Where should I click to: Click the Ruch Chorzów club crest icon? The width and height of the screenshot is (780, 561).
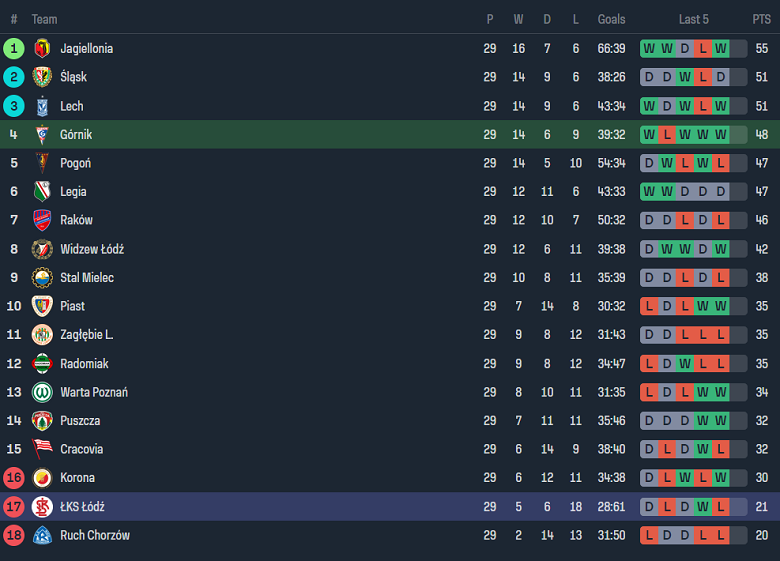42,535
